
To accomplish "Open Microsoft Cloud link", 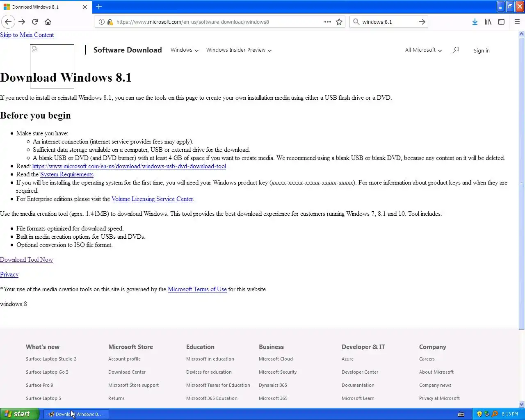I will pos(276,359).
